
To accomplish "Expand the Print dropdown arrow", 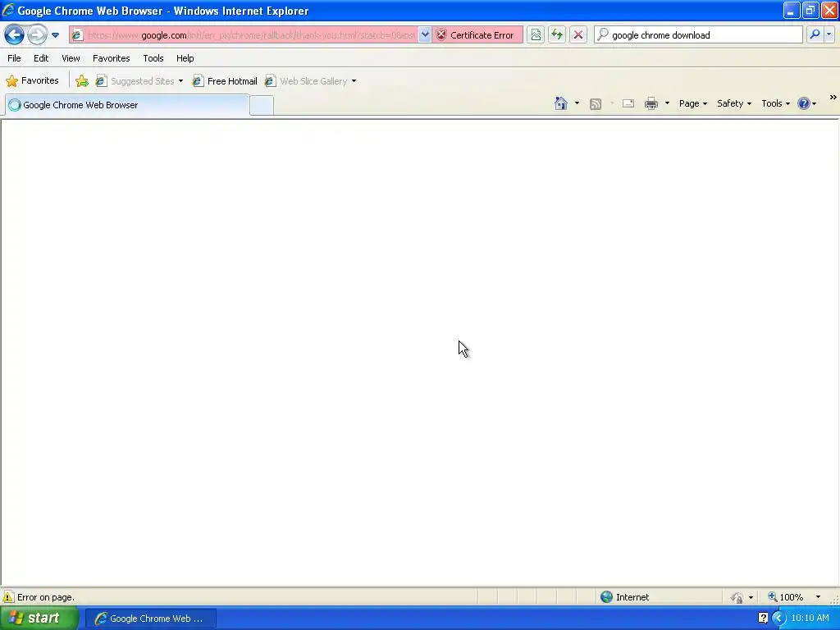I will tap(667, 103).
